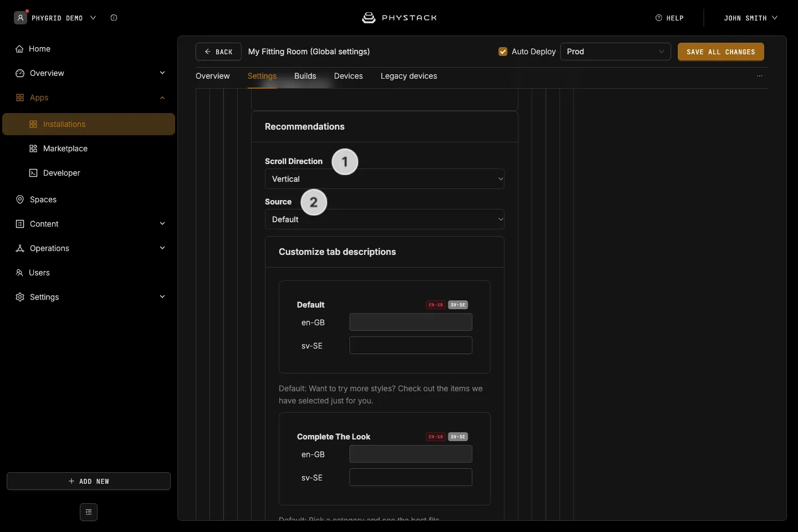Toggle SV-SE language tag for Default
Image resolution: width=798 pixels, height=532 pixels.
458,305
